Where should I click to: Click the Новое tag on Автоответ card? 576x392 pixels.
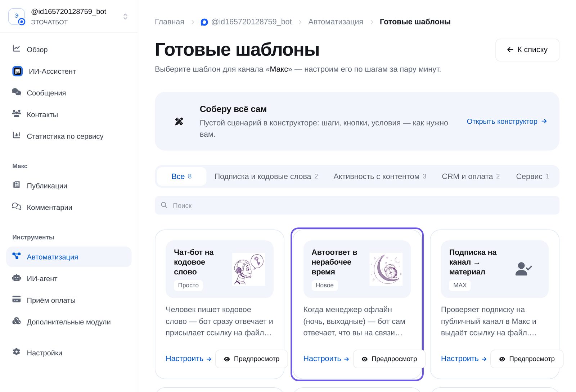pos(324,285)
